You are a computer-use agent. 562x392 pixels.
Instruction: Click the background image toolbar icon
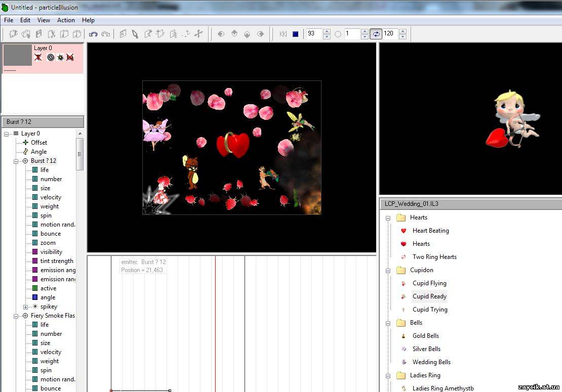(123, 34)
